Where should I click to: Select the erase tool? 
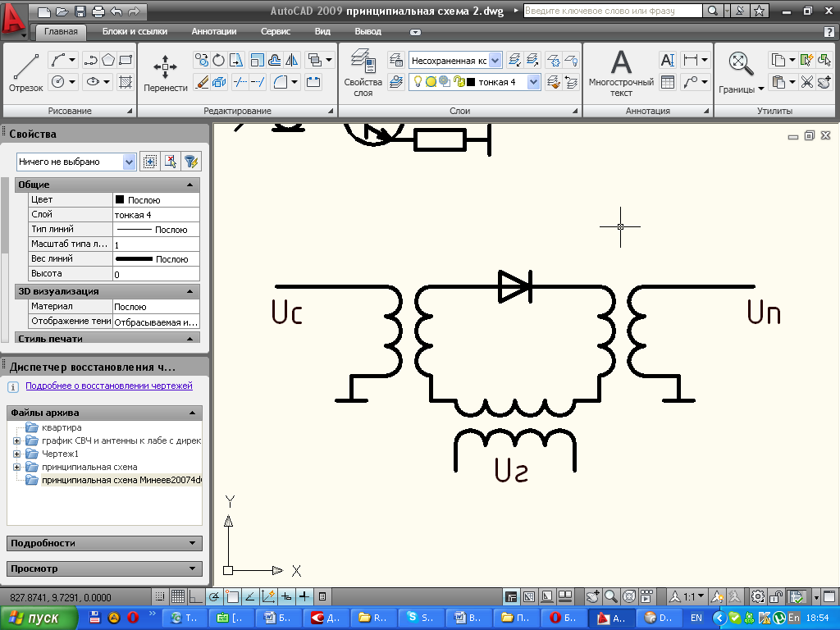[x=202, y=82]
